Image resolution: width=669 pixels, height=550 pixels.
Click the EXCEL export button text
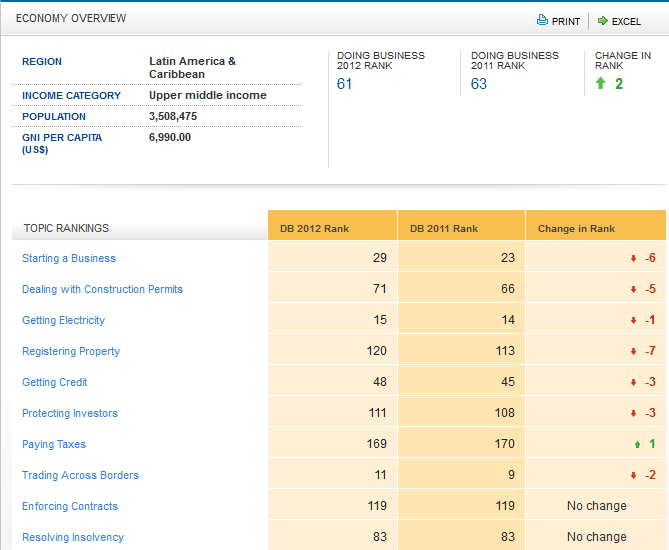click(x=626, y=21)
